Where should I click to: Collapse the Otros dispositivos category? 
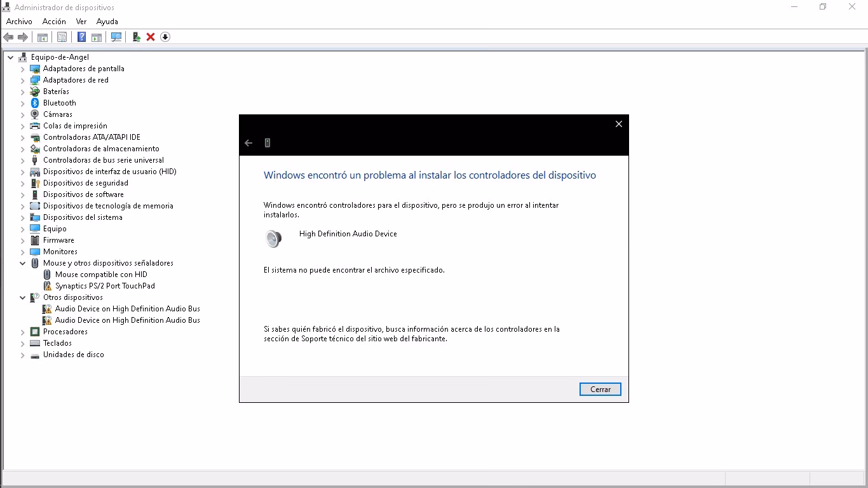[x=23, y=297]
